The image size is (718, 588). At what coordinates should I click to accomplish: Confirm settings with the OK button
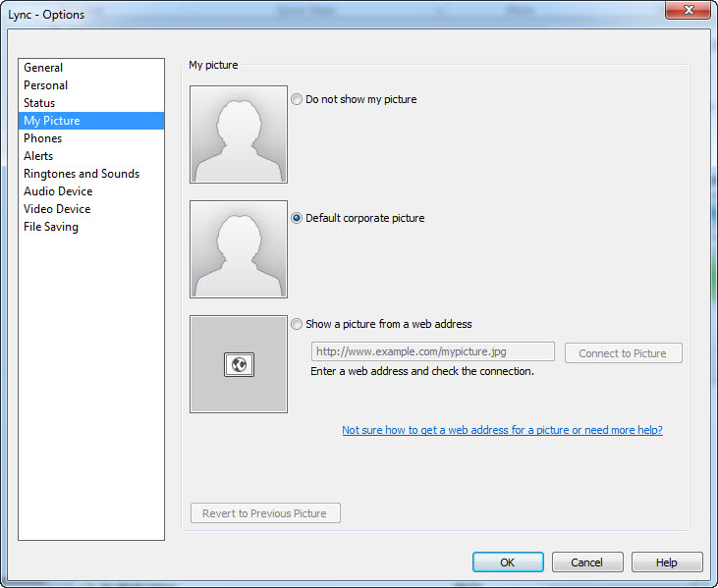[508, 562]
